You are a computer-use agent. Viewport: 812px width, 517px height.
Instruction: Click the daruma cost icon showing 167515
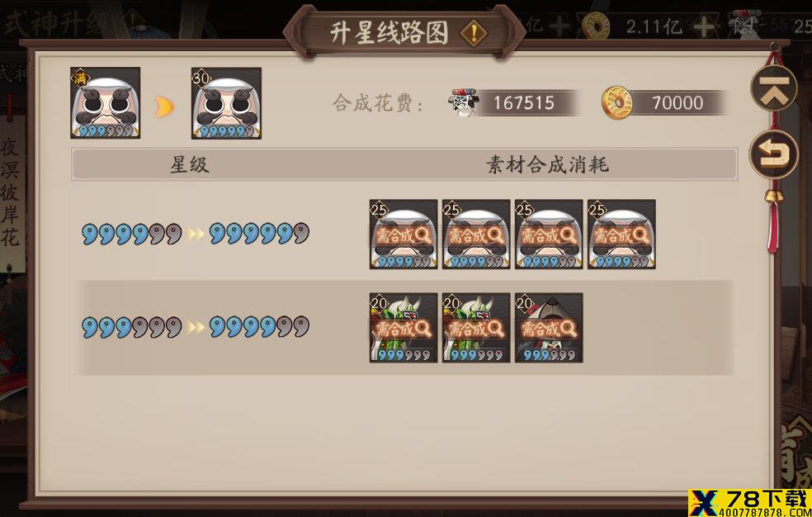(x=464, y=102)
